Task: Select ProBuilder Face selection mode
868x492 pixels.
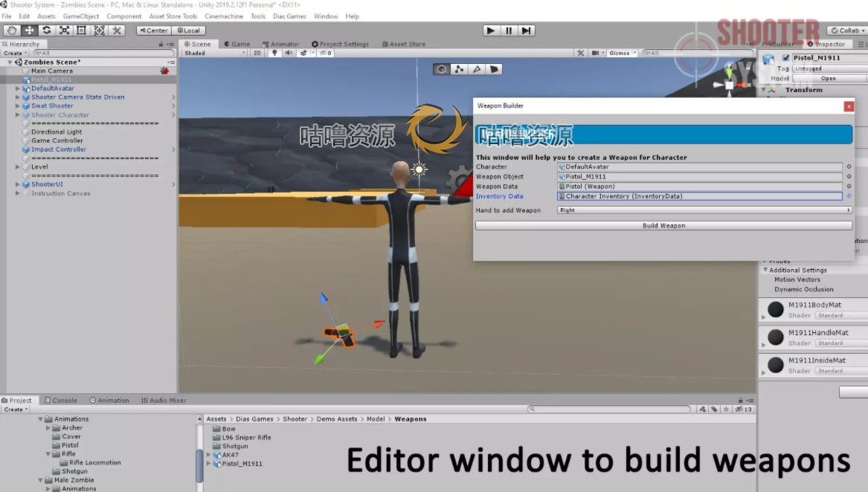Action: tap(495, 69)
